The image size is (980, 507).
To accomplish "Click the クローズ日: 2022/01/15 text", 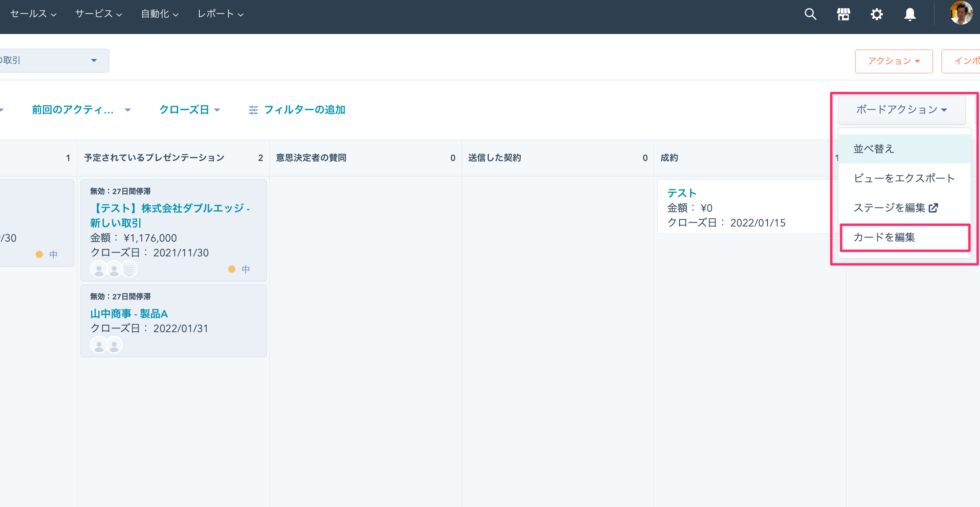I will click(x=727, y=223).
